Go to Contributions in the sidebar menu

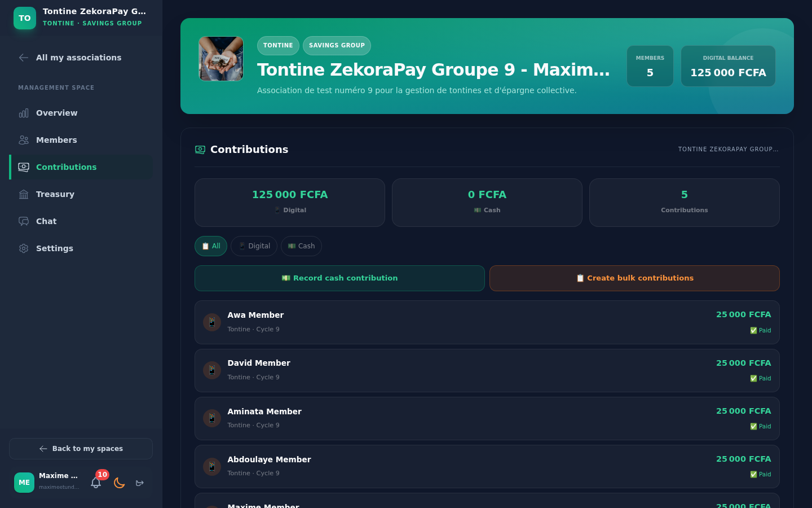coord(81,167)
